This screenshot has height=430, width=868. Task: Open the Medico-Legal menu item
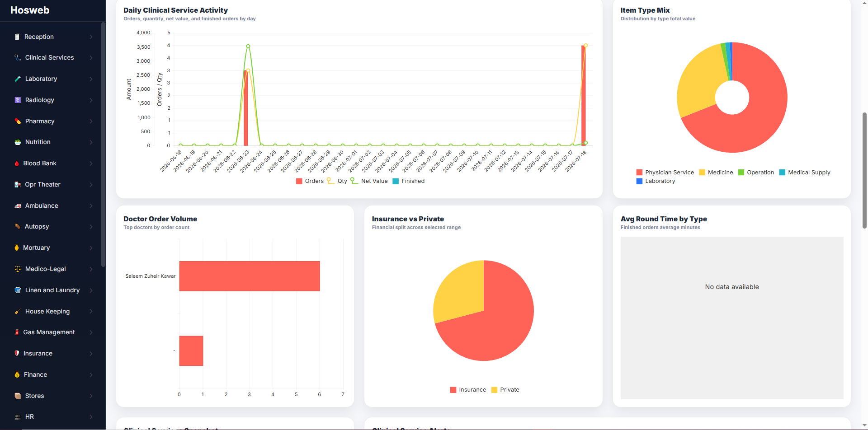pos(53,269)
